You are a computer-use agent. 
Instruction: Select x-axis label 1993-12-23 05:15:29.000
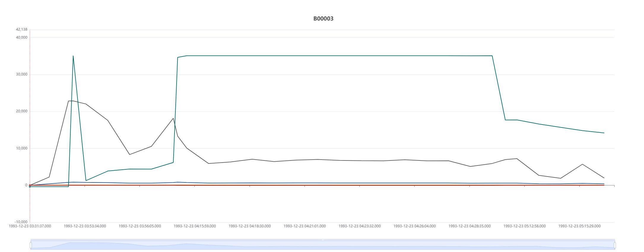point(579,226)
